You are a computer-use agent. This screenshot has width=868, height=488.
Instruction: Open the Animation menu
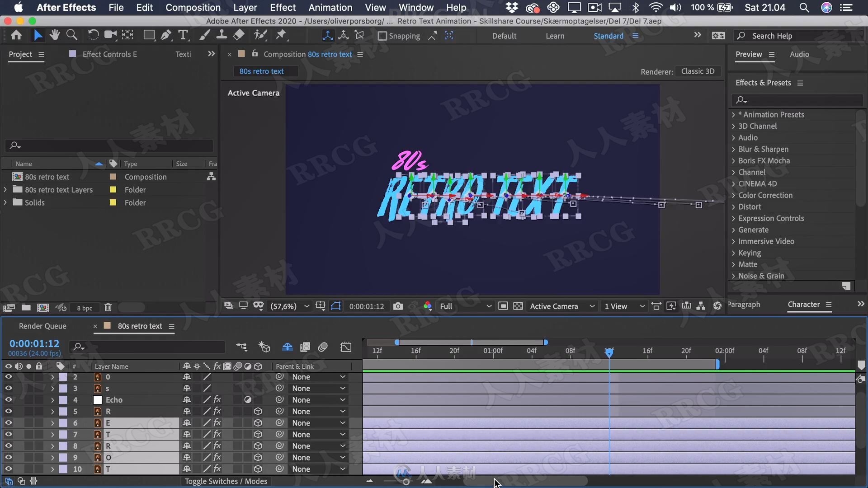click(330, 7)
